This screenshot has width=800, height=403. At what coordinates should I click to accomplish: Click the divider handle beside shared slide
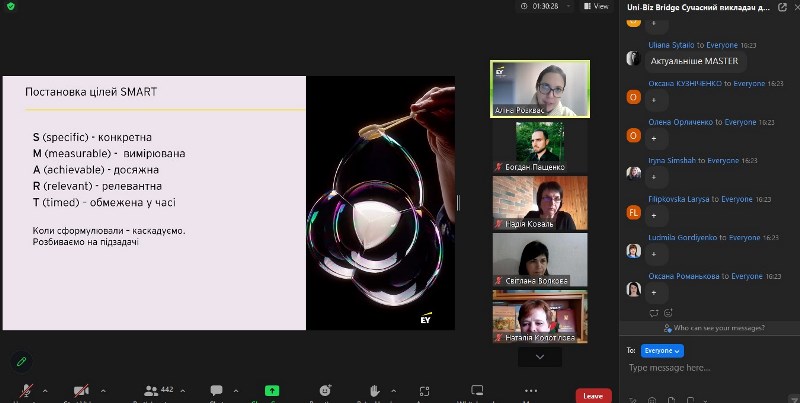tap(458, 203)
